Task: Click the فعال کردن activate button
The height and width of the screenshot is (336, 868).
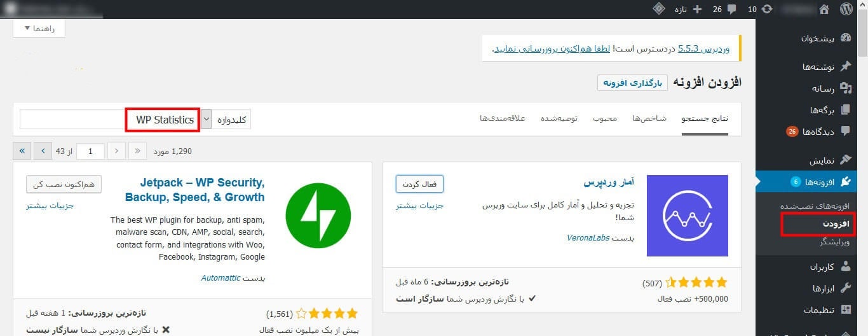Action: (x=419, y=184)
